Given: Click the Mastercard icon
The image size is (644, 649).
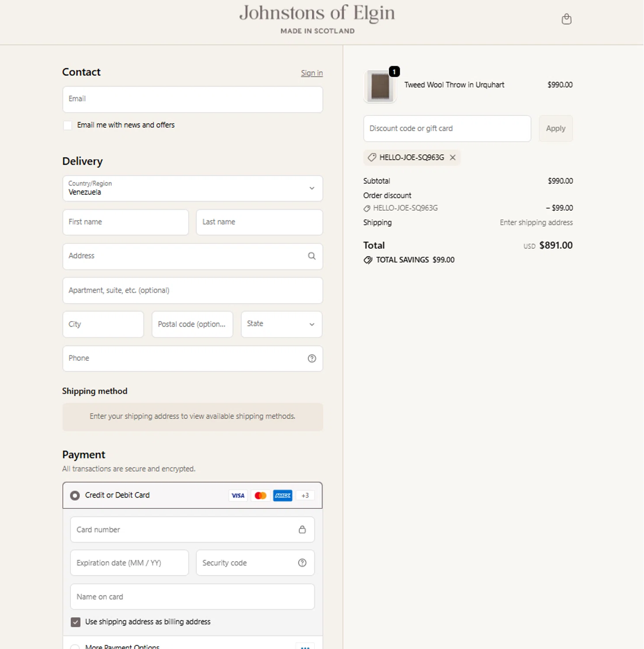Looking at the screenshot, I should point(260,496).
